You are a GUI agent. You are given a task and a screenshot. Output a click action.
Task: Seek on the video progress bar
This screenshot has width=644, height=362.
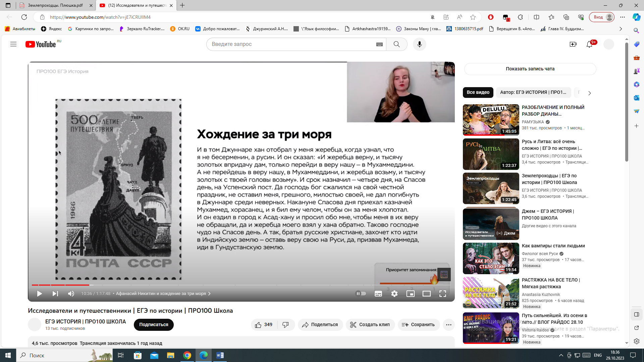(241, 285)
